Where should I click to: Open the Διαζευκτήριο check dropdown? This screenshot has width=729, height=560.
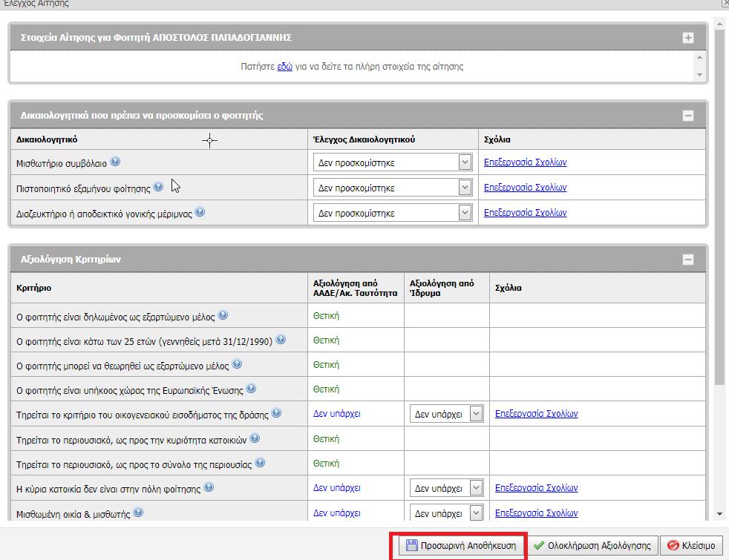click(393, 213)
